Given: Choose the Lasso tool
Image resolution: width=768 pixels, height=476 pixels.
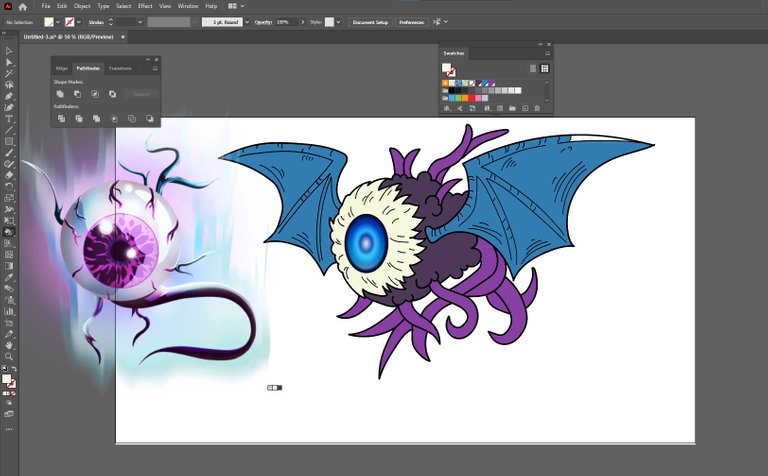Looking at the screenshot, I should (9, 85).
